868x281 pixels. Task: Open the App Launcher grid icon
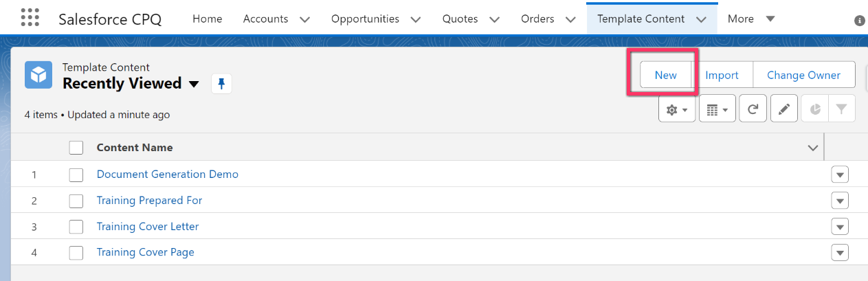tap(30, 18)
